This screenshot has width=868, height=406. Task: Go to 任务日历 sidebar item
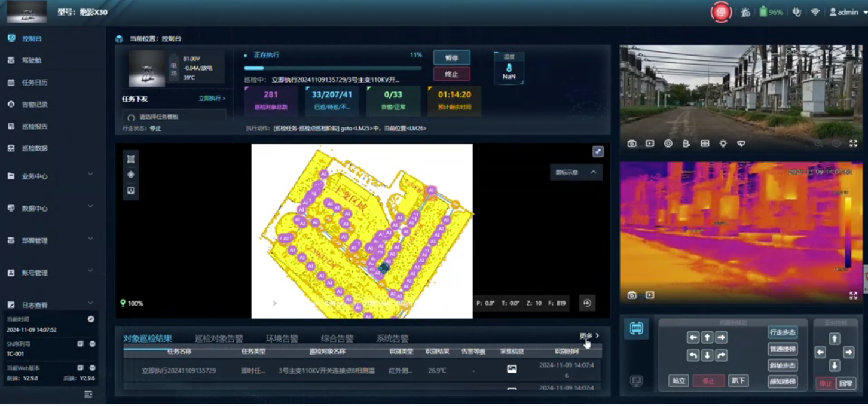click(x=34, y=83)
